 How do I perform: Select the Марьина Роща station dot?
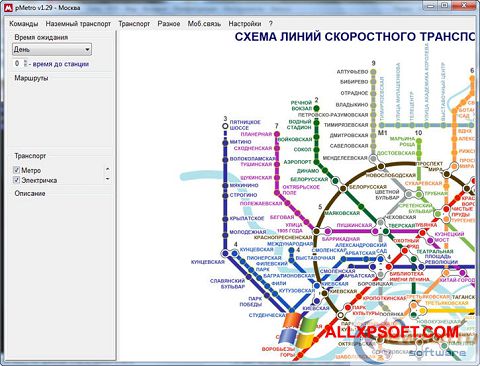point(419,141)
